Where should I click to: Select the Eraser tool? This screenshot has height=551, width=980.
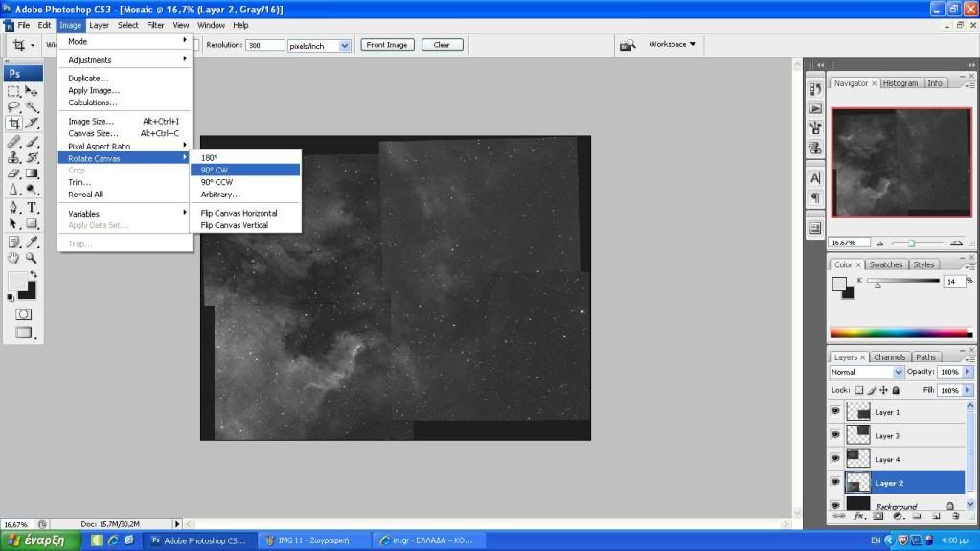tap(14, 173)
